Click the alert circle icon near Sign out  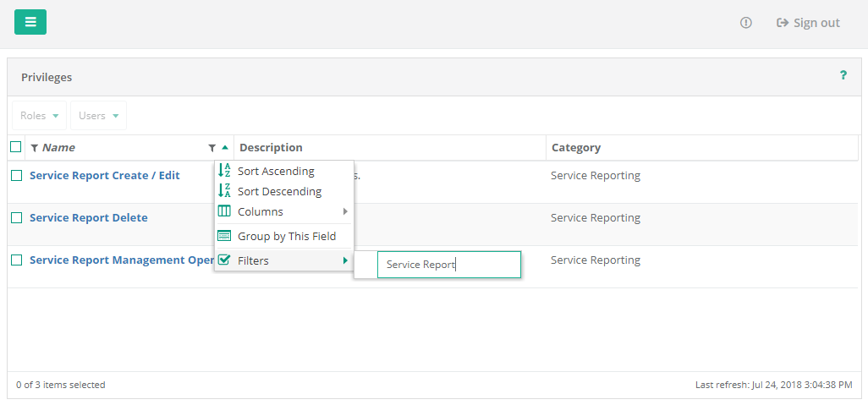(746, 23)
